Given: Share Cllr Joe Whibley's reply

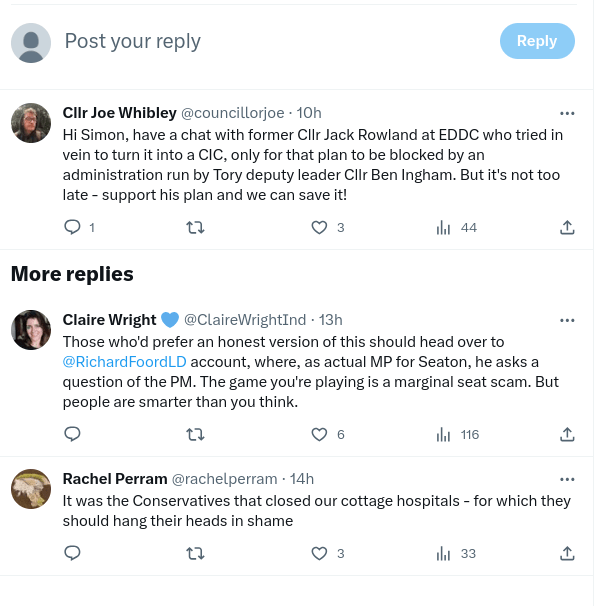Looking at the screenshot, I should (567, 227).
